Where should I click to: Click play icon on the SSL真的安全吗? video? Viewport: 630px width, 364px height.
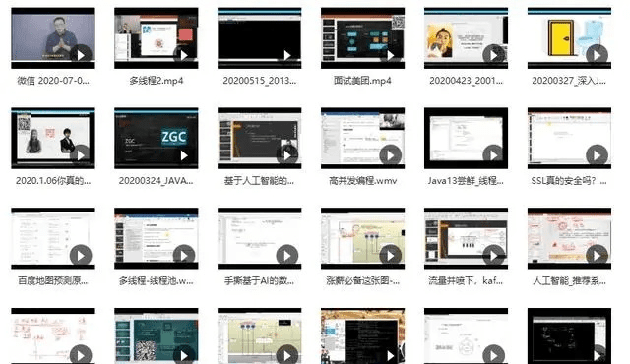[598, 155]
